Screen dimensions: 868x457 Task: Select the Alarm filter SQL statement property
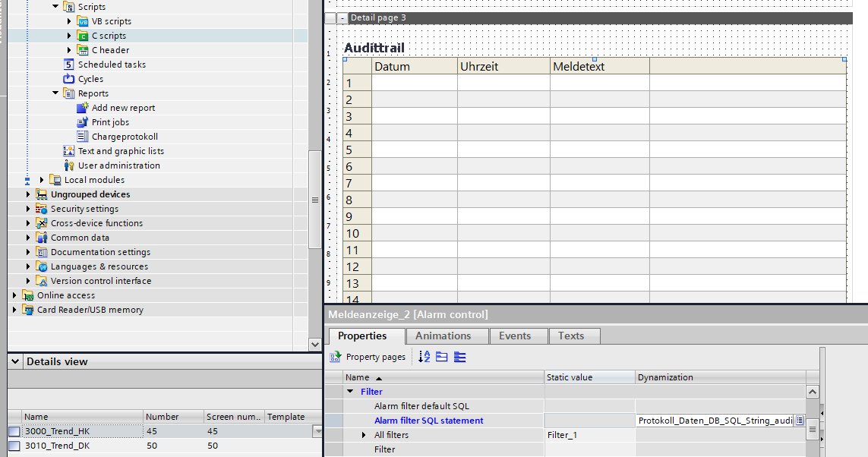point(429,421)
